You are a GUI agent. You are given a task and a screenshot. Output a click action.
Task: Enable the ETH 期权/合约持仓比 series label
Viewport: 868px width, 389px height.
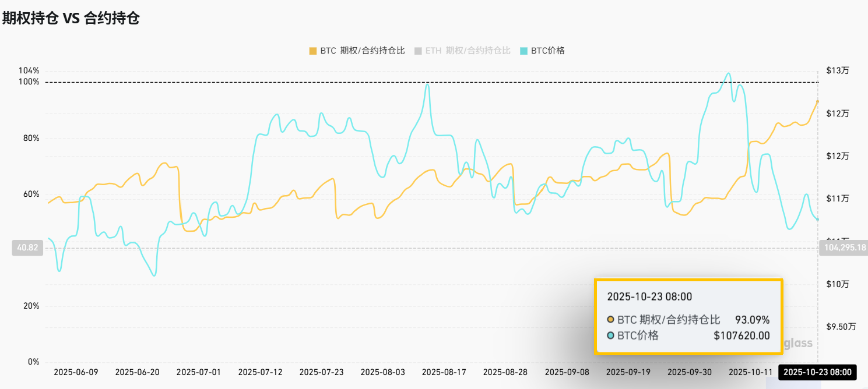pos(468,51)
